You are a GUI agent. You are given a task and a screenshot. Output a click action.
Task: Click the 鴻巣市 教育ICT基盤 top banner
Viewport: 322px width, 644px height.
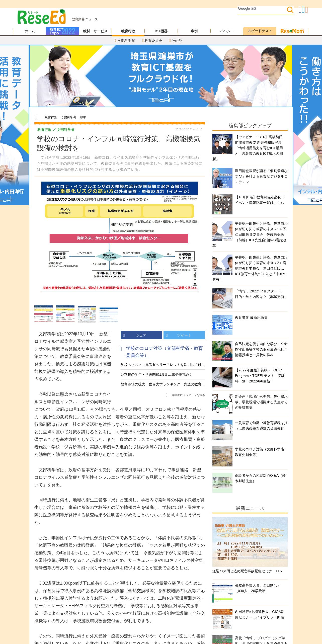[x=161, y=76]
